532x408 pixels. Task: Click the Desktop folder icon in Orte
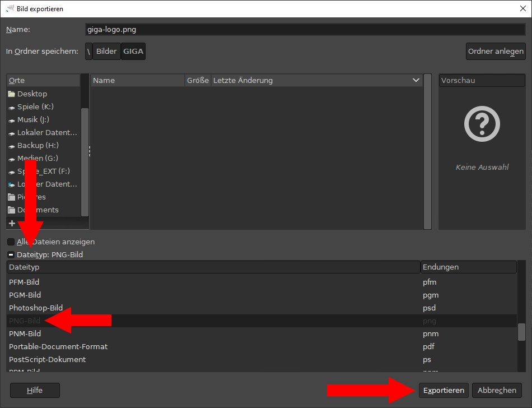pos(12,94)
